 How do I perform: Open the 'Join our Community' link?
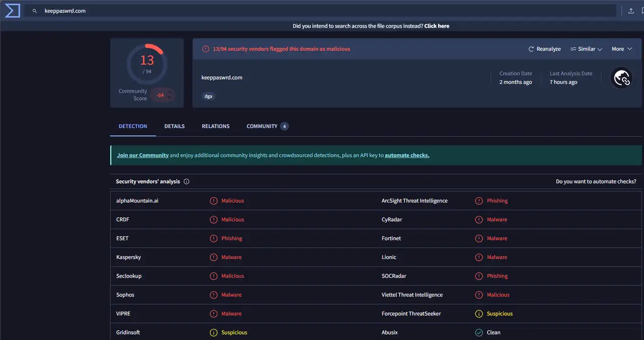143,155
